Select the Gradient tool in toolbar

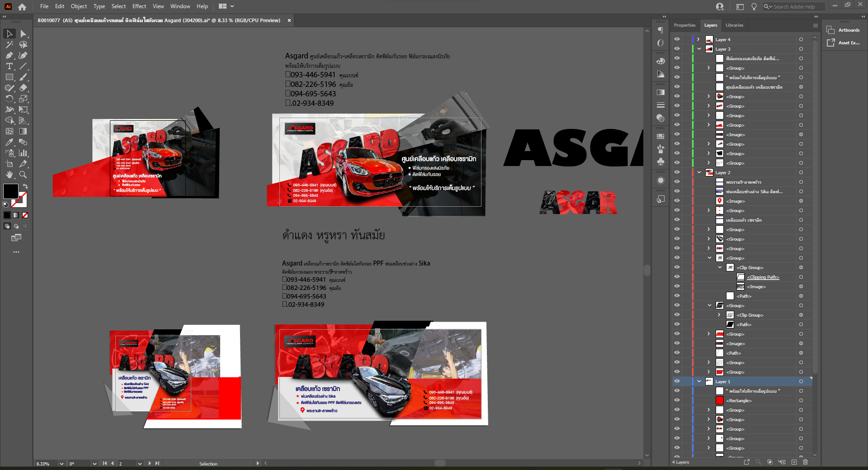pyautogui.click(x=24, y=131)
